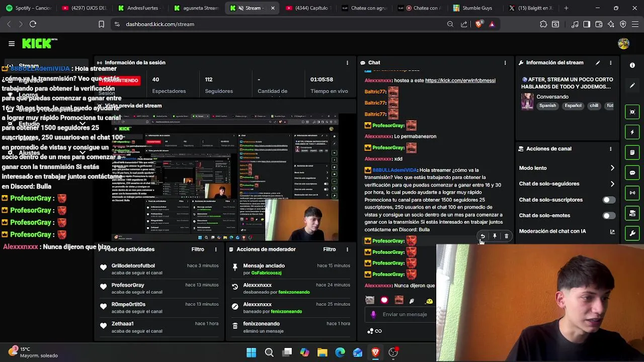Open the browser extensions puzzle icon

coord(543,24)
